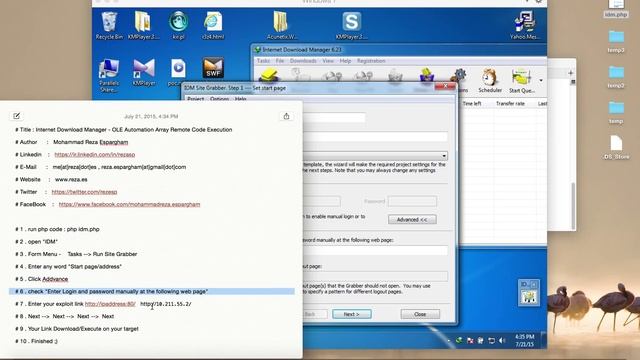
Task: Click the Close button in Site Grabber
Action: pos(420,314)
